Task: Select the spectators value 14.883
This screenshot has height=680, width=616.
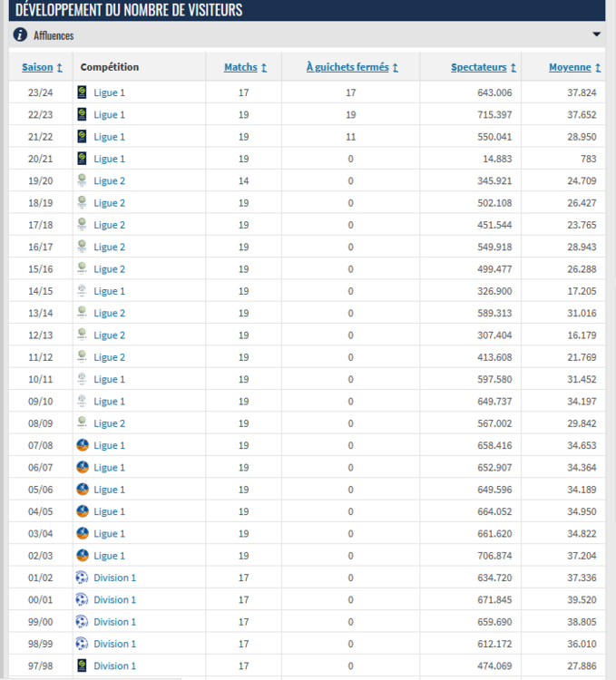Action: coord(497,159)
